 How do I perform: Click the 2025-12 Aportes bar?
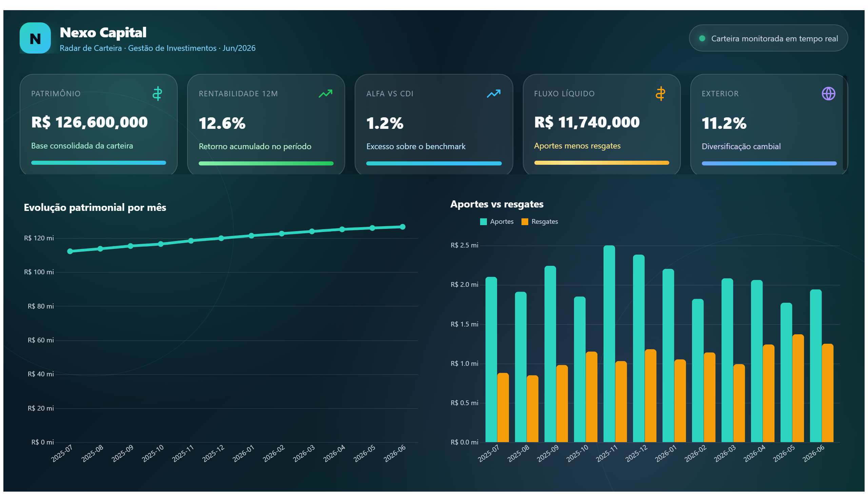pyautogui.click(x=638, y=349)
